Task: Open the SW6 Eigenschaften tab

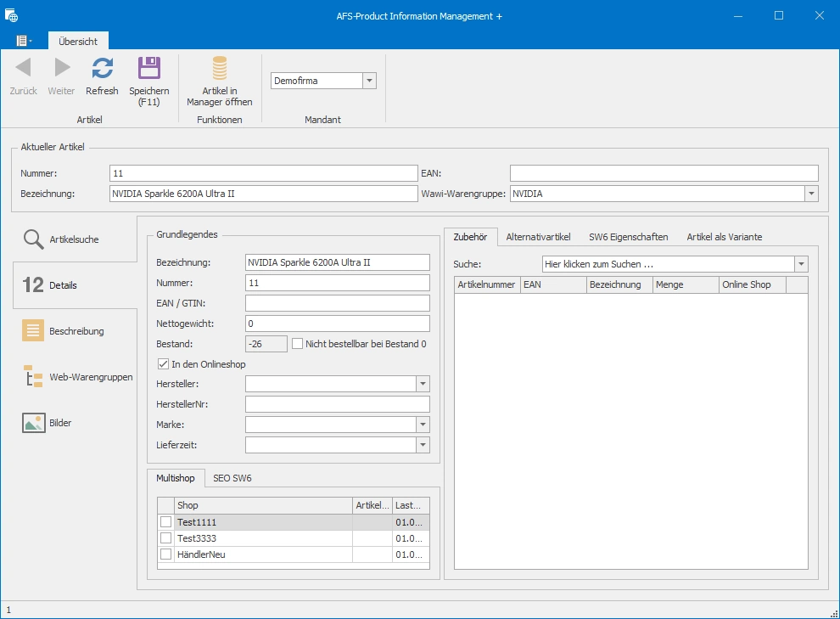Action: pos(629,237)
